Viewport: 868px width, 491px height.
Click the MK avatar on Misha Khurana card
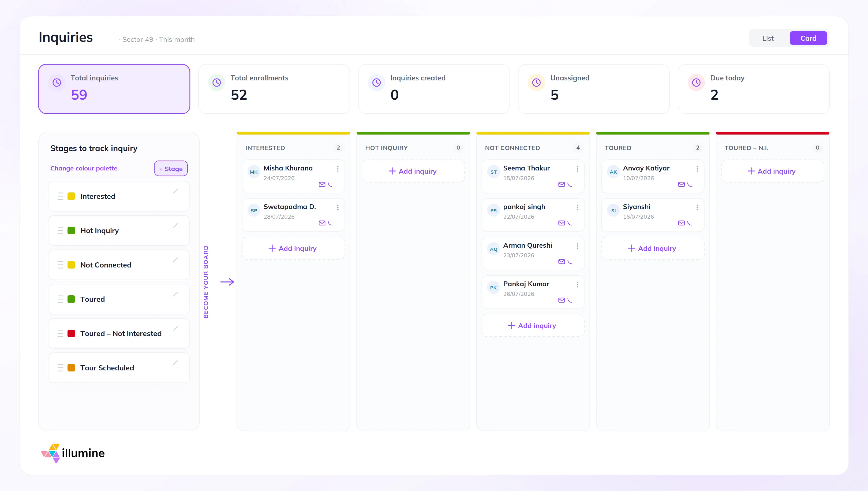click(x=254, y=172)
